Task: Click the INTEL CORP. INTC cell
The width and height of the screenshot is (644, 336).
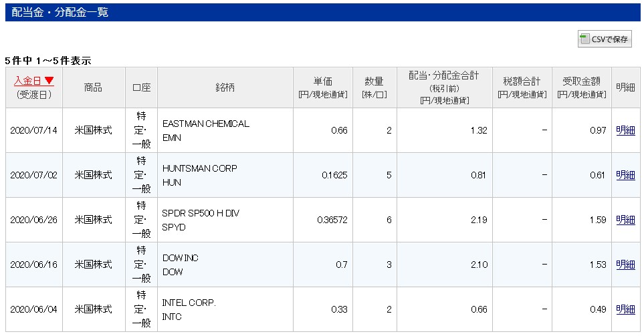Action: click(189, 309)
